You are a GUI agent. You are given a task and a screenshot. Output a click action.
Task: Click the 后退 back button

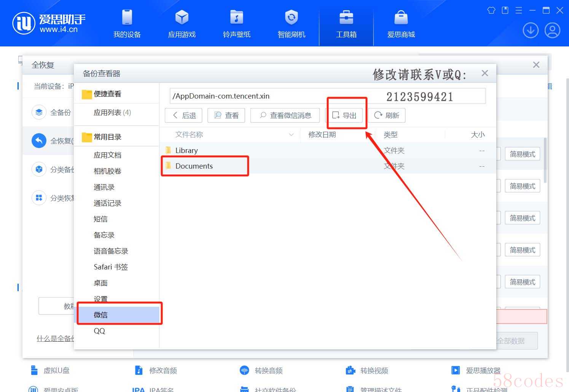[183, 115]
